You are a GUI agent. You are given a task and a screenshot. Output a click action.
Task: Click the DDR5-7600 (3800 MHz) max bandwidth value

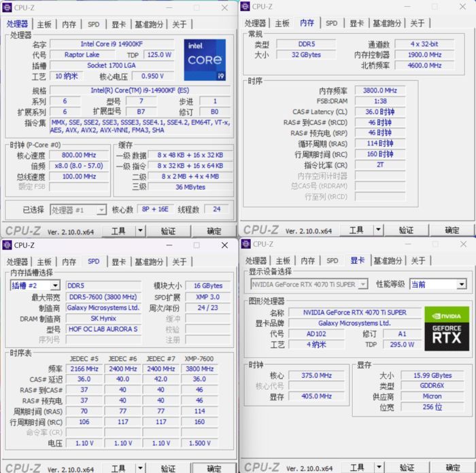(103, 297)
